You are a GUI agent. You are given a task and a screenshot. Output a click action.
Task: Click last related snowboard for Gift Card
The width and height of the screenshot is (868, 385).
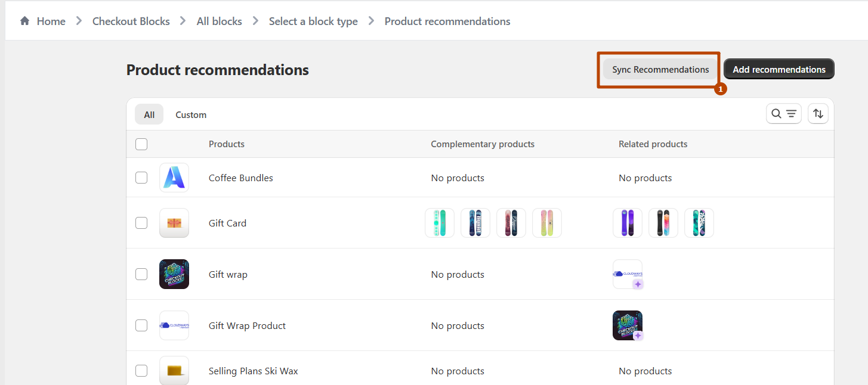pyautogui.click(x=699, y=223)
